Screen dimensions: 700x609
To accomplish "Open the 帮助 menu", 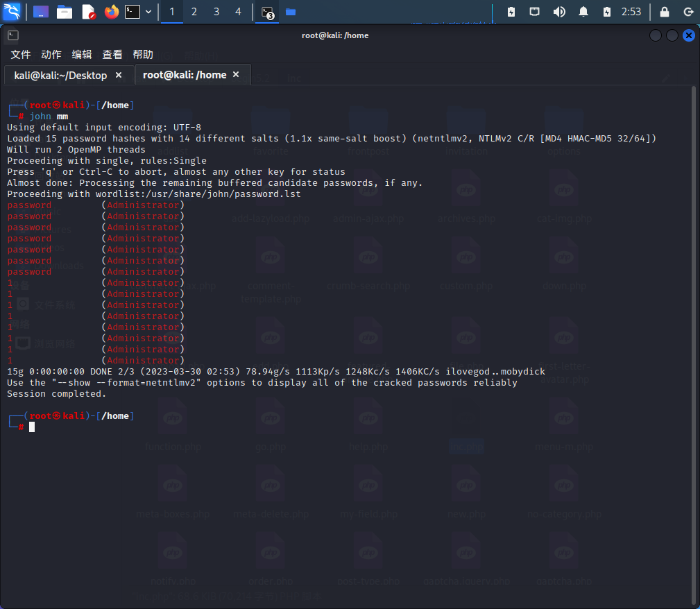I will pos(143,54).
